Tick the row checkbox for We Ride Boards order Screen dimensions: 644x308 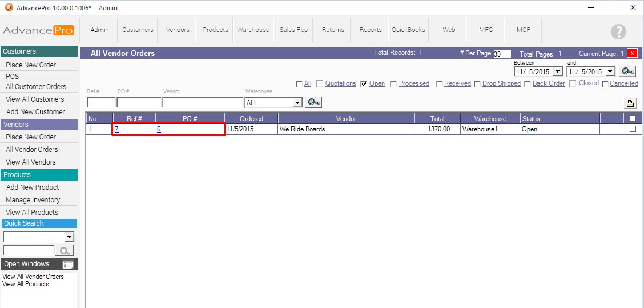click(632, 129)
